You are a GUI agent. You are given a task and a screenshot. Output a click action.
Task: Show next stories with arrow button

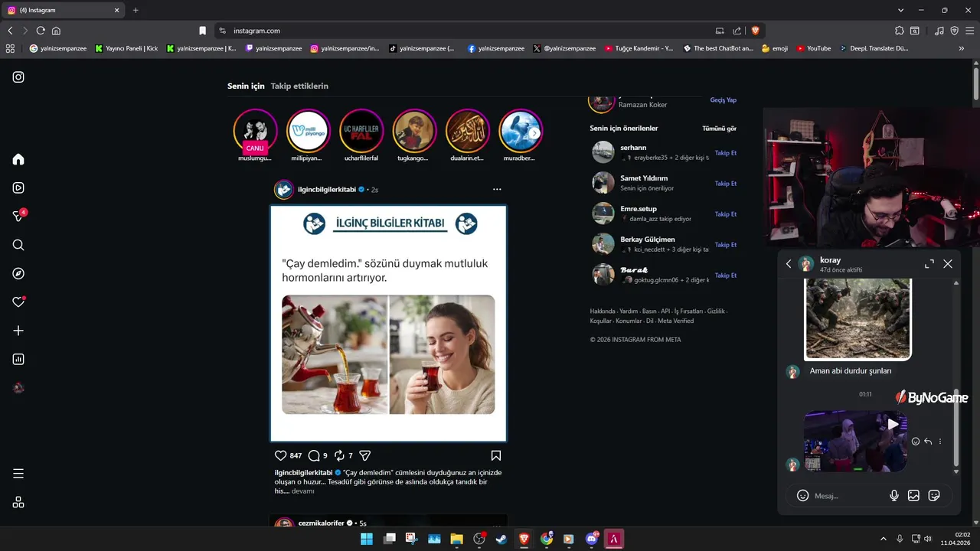pyautogui.click(x=534, y=133)
